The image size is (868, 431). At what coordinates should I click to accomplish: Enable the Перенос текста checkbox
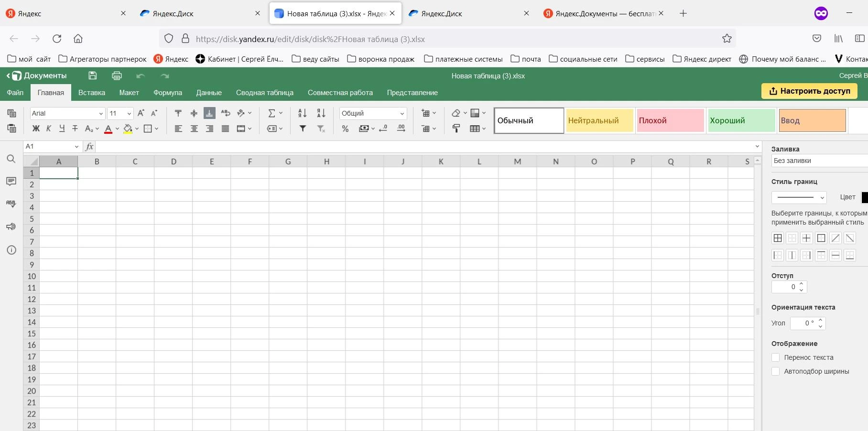tap(776, 357)
